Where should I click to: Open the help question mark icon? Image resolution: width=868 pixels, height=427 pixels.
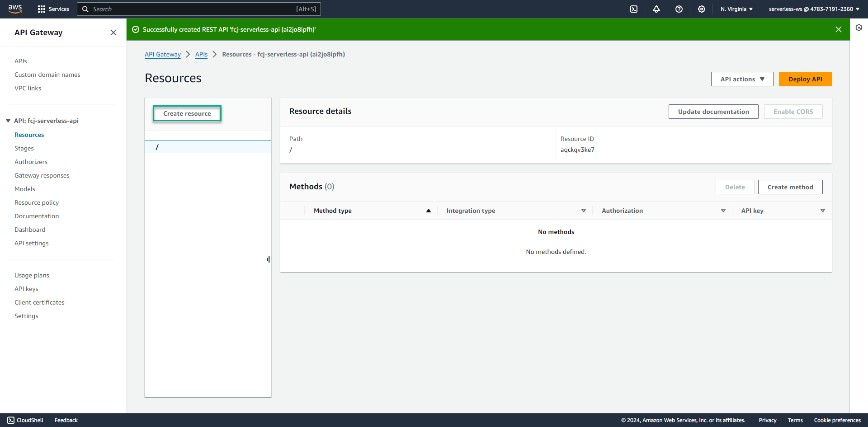pyautogui.click(x=679, y=9)
